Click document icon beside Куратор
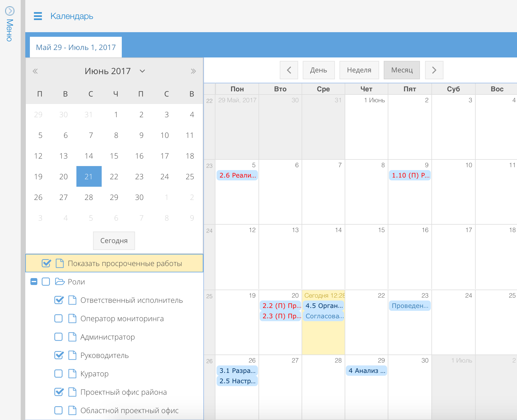517x420 pixels. click(x=72, y=374)
